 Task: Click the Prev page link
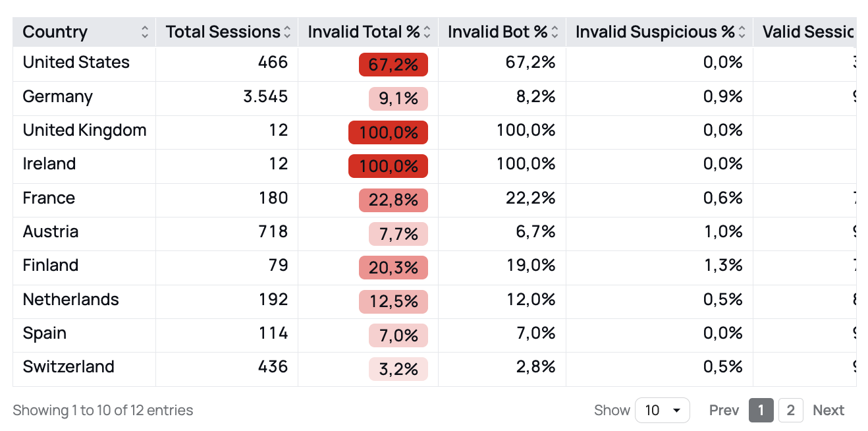coord(724,410)
